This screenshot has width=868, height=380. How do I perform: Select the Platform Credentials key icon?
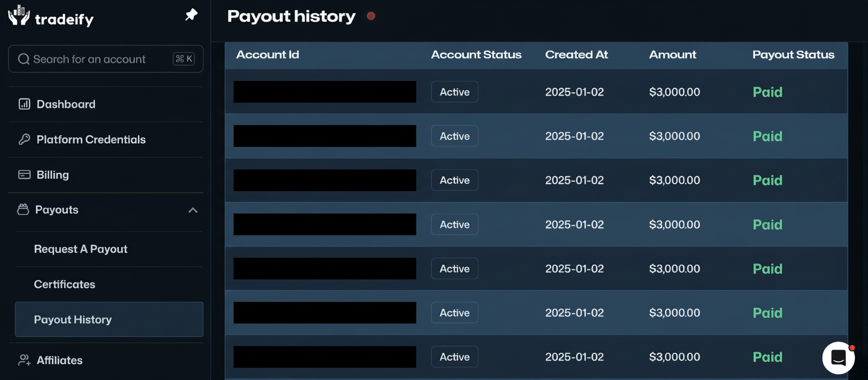click(23, 139)
